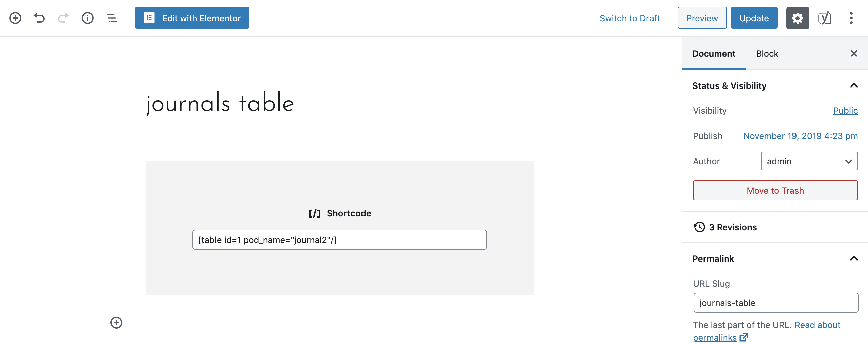Click the Undo arrow icon
Screen dimensions: 868x346
(39, 18)
